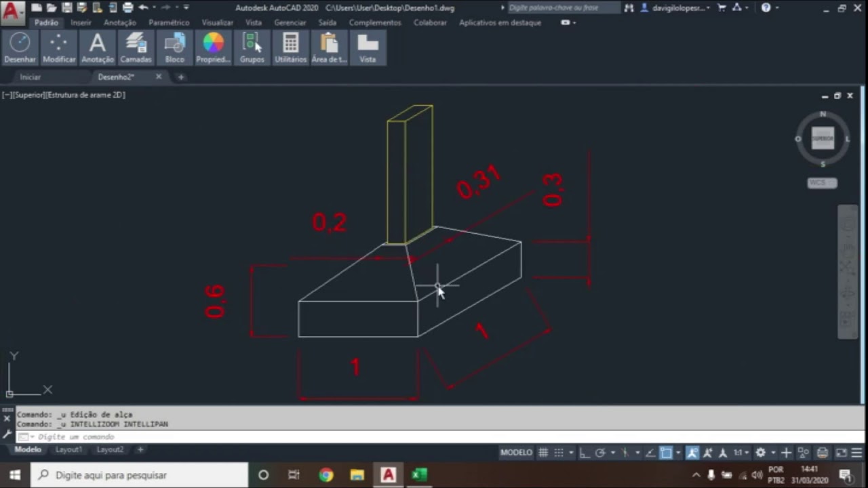
Task: Click the annotation monitor plus icon
Action: tap(786, 453)
